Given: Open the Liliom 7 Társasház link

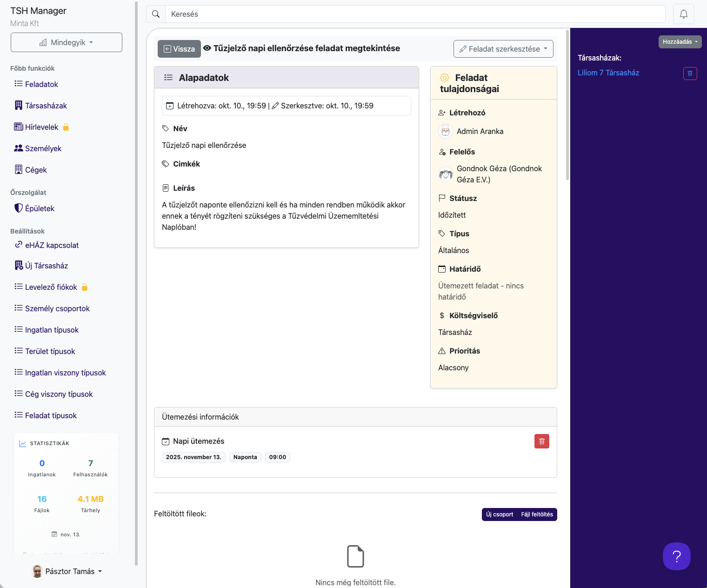Looking at the screenshot, I should [x=608, y=73].
